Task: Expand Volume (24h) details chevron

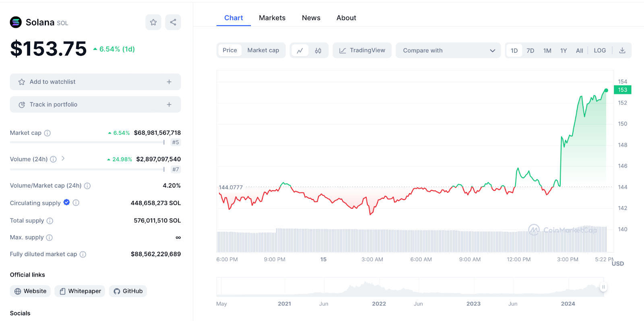Action: pyautogui.click(x=63, y=158)
